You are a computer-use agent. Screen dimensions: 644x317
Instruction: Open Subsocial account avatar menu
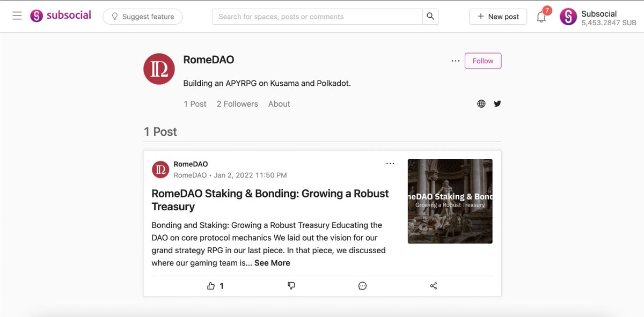coord(568,17)
